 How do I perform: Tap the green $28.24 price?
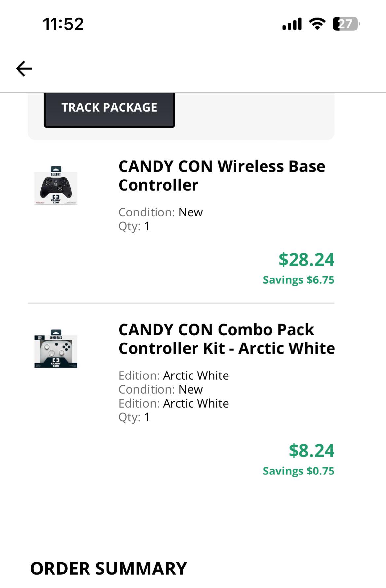click(307, 260)
